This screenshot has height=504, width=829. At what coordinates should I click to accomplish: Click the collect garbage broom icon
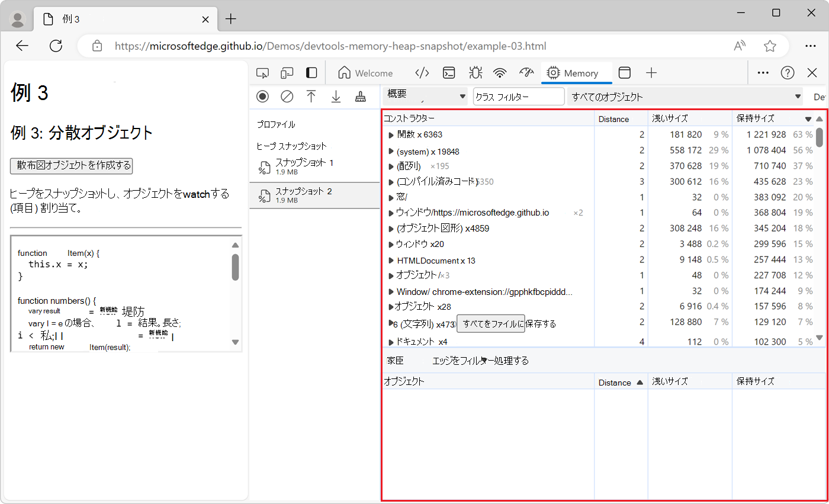point(360,97)
